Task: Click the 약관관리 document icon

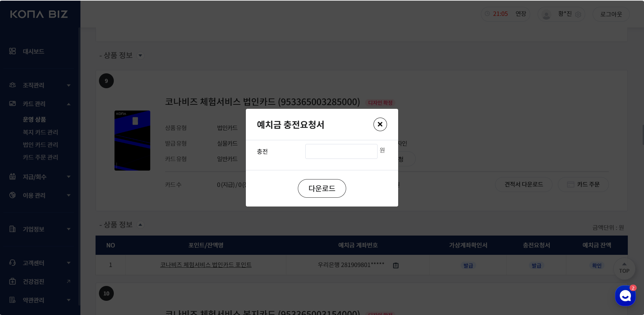Action: [x=12, y=300]
